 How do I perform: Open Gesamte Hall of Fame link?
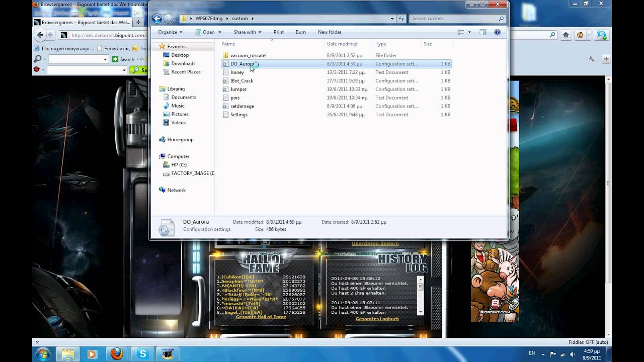261,317
